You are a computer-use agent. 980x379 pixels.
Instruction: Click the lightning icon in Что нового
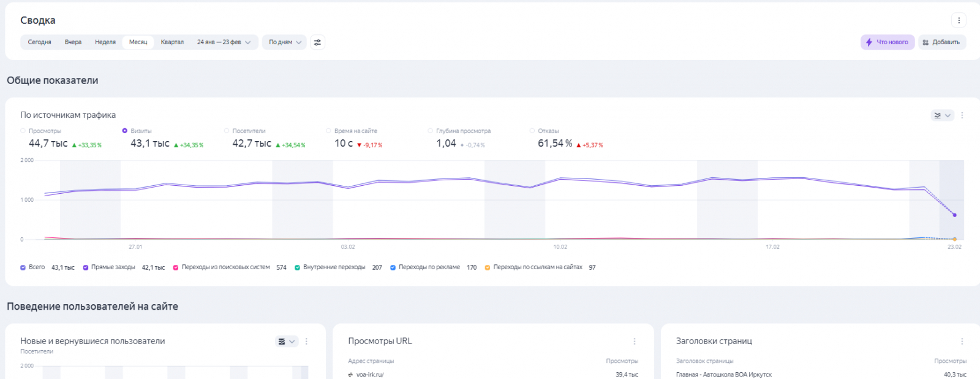869,42
